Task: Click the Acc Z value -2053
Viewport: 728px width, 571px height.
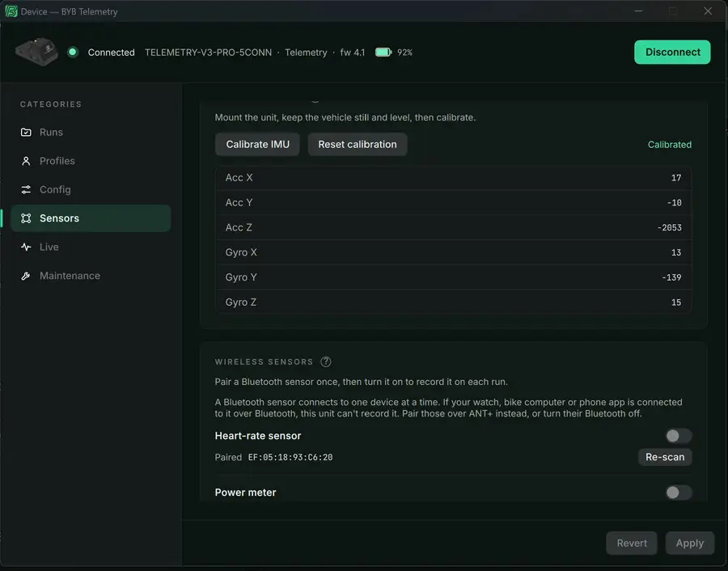Action: pyautogui.click(x=670, y=227)
